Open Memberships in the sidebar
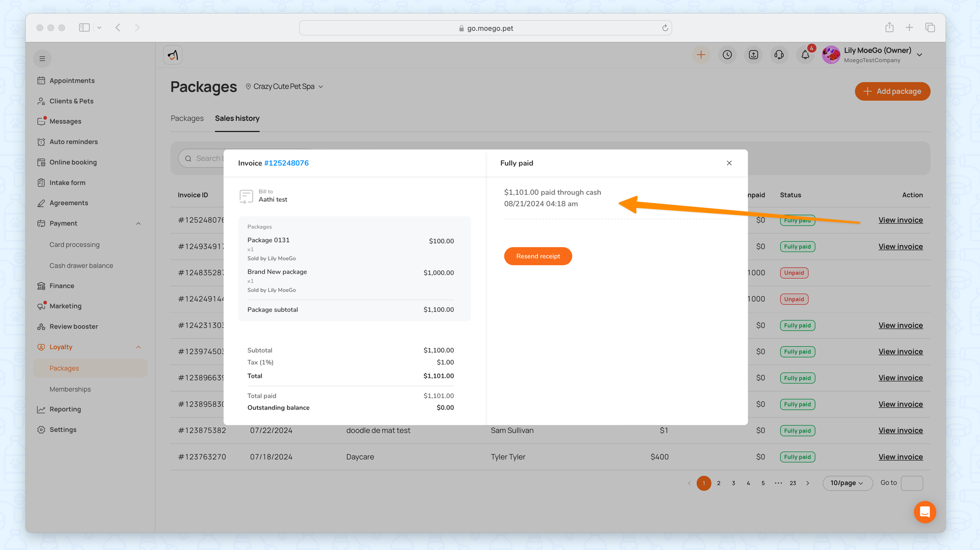This screenshot has width=980, height=550. click(70, 389)
